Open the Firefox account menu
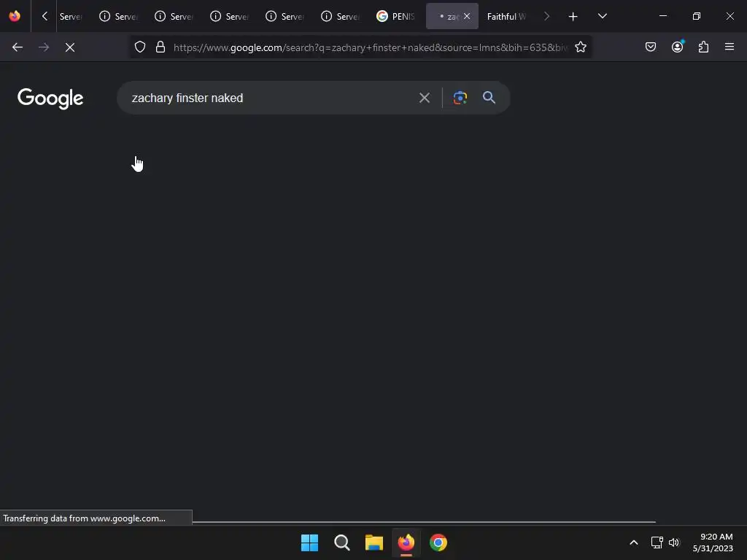Screen dimensions: 747x560 click(678, 47)
